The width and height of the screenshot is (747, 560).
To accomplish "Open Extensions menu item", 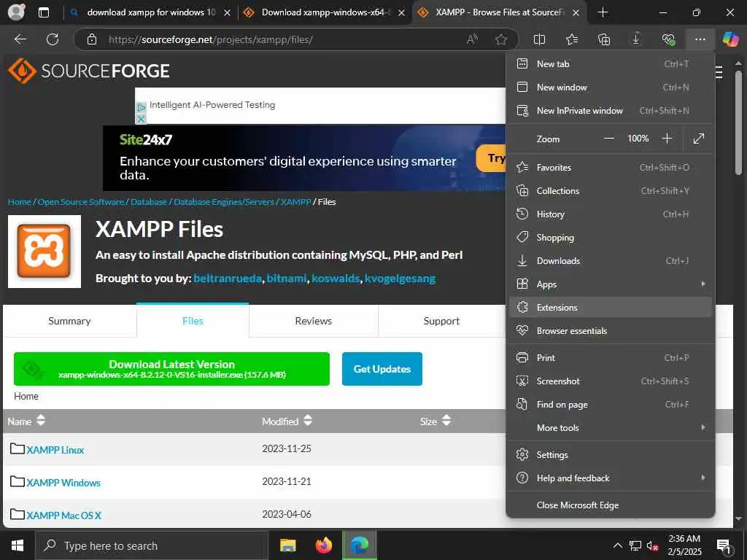I will pos(611,308).
